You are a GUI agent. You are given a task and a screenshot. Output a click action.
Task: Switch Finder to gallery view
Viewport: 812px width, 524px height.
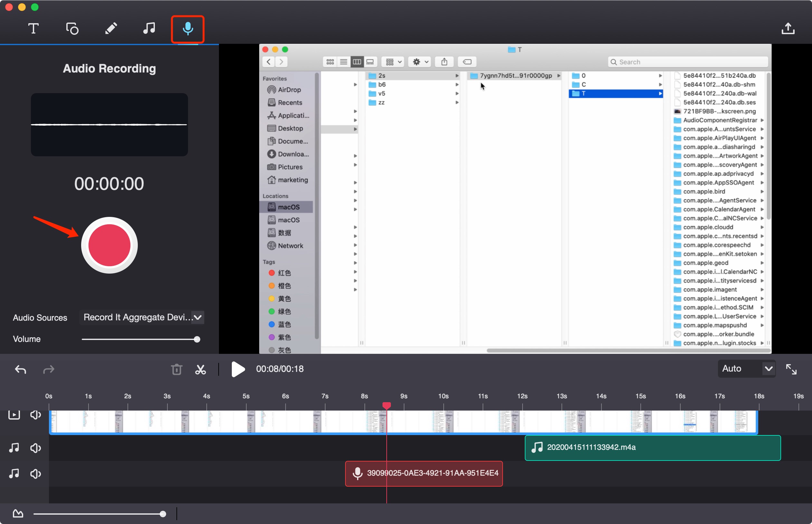[x=370, y=62]
